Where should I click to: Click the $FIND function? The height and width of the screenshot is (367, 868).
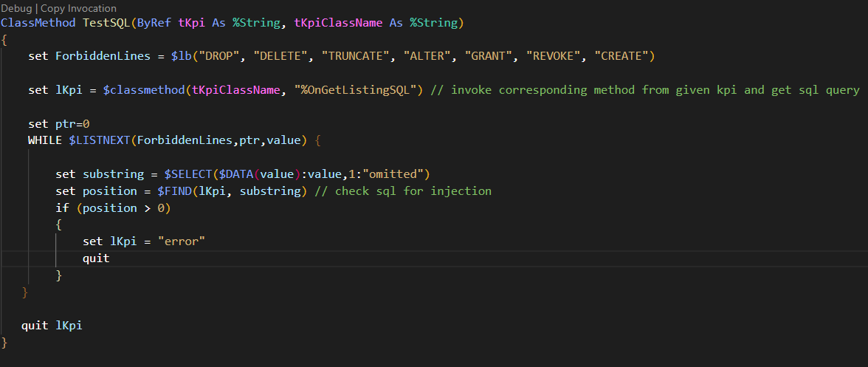(175, 191)
